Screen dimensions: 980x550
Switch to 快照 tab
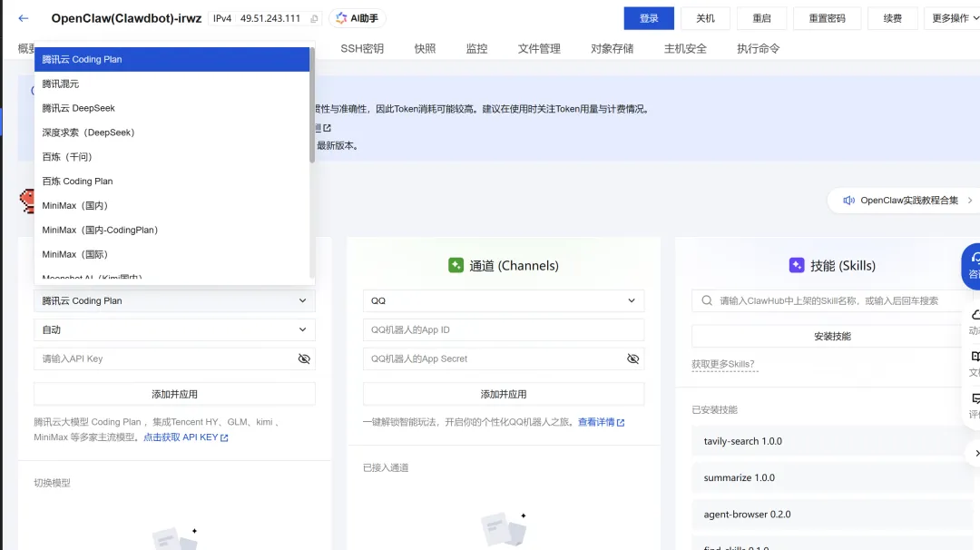(425, 49)
